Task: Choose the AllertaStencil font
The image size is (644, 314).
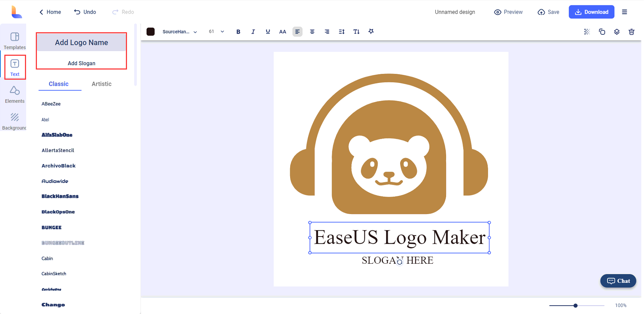Action: [x=58, y=150]
